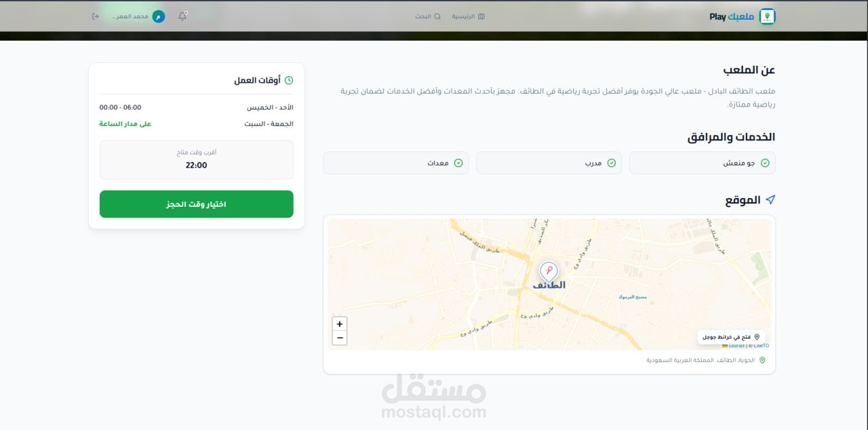Screen dimensions: 868x430
Task: Open the notifications bell icon
Action: point(182,16)
